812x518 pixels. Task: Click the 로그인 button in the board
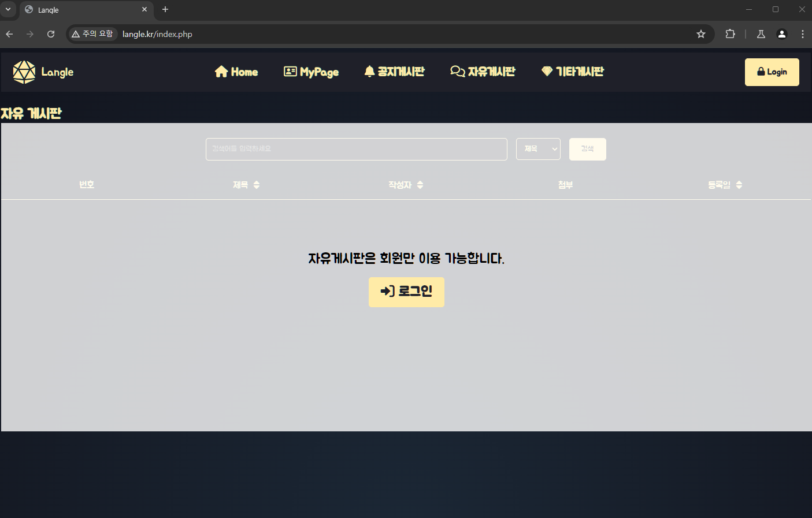click(x=406, y=292)
